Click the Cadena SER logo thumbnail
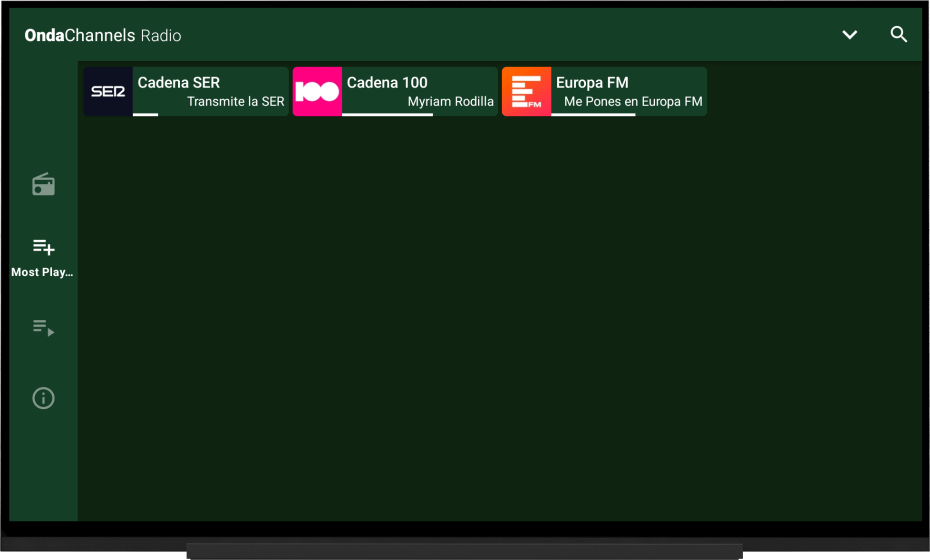The height and width of the screenshot is (560, 930). (108, 91)
